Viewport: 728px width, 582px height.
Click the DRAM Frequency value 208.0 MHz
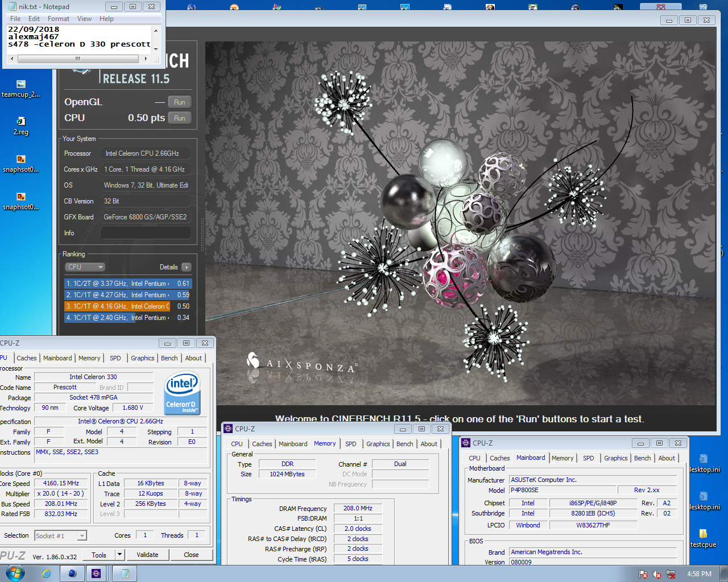click(358, 508)
